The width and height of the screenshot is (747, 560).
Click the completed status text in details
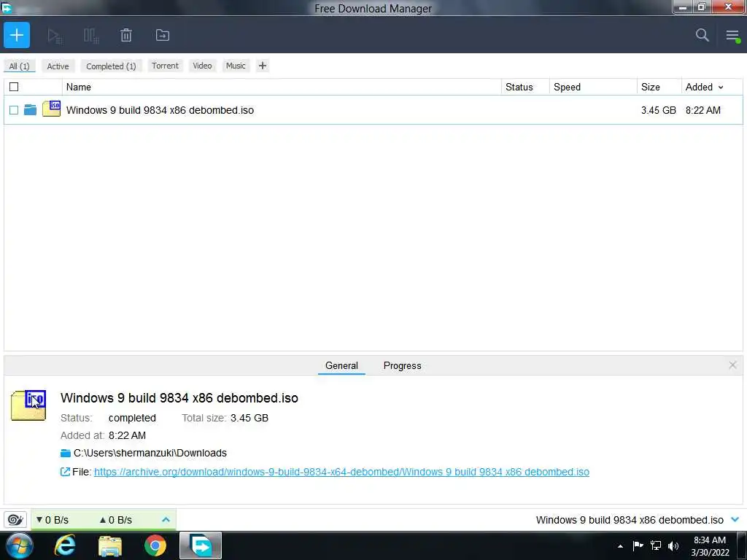pyautogui.click(x=132, y=418)
